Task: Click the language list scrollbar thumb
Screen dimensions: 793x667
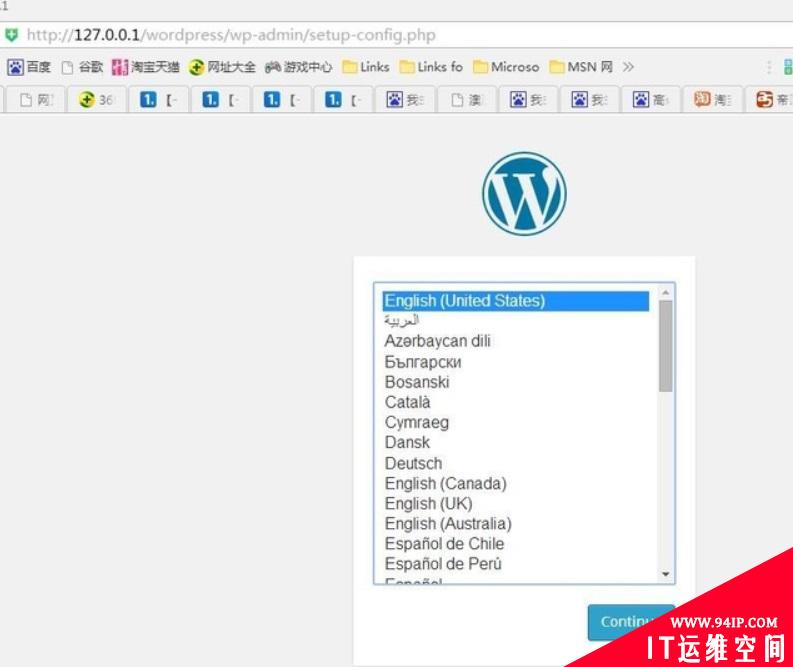Action: click(x=666, y=346)
